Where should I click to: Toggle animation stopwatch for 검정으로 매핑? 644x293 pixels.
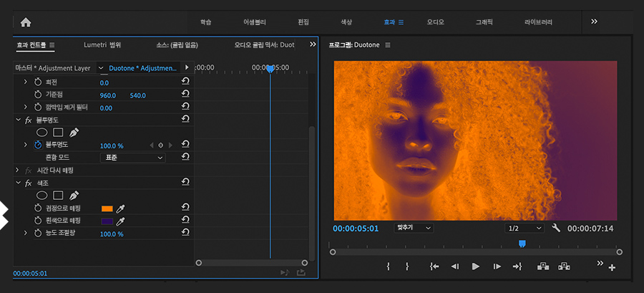(38, 208)
